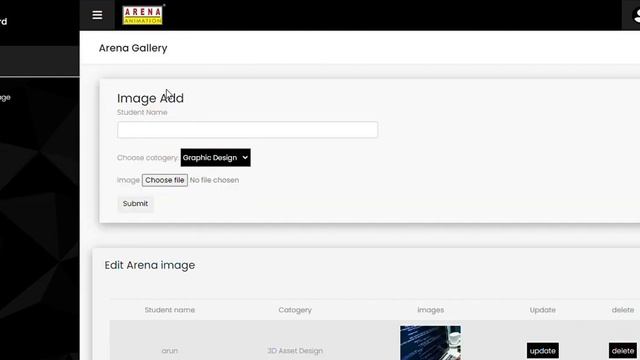The width and height of the screenshot is (640, 360).
Task: Open the arun row image thumbnail
Action: [430, 343]
